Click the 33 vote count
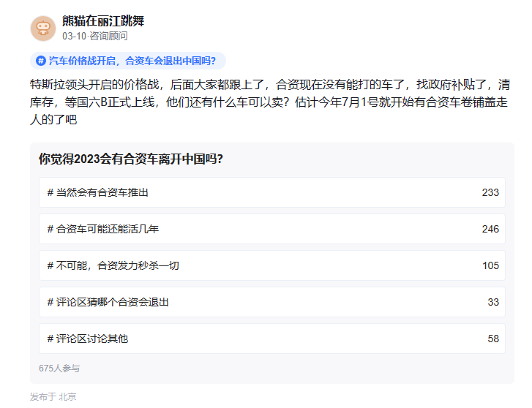Screen dimensions: 532x408 (x=493, y=302)
